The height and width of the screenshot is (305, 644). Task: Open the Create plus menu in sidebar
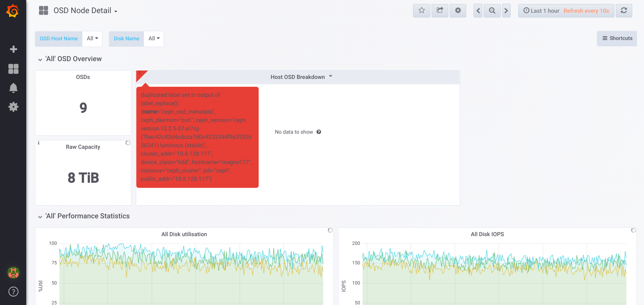point(13,49)
